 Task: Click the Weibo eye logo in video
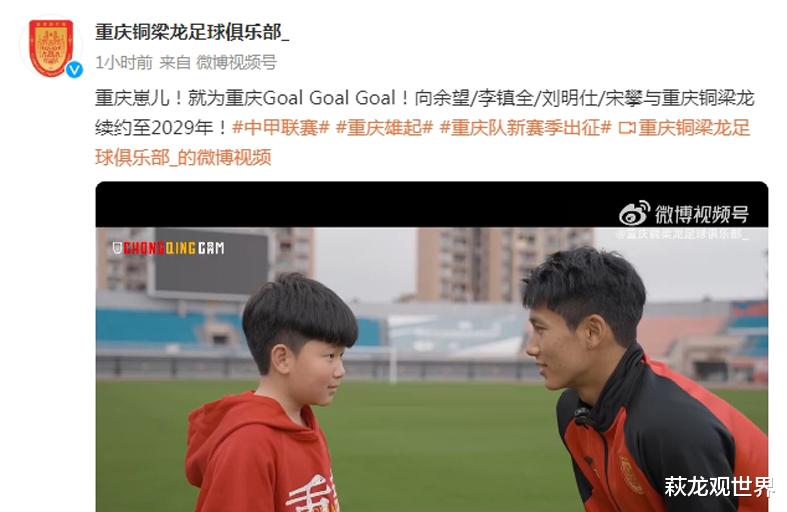pyautogui.click(x=634, y=214)
